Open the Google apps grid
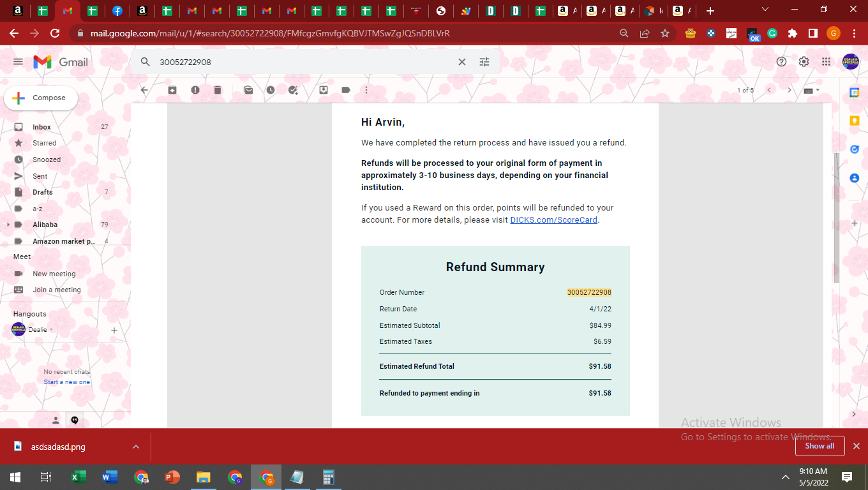Viewport: 868px width, 490px height. (x=826, y=62)
